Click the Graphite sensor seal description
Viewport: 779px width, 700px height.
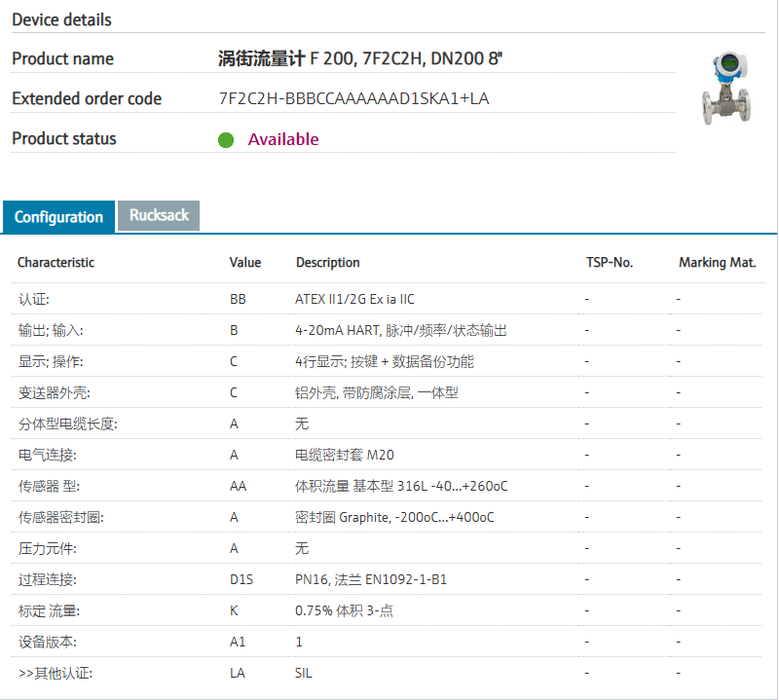[x=394, y=517]
